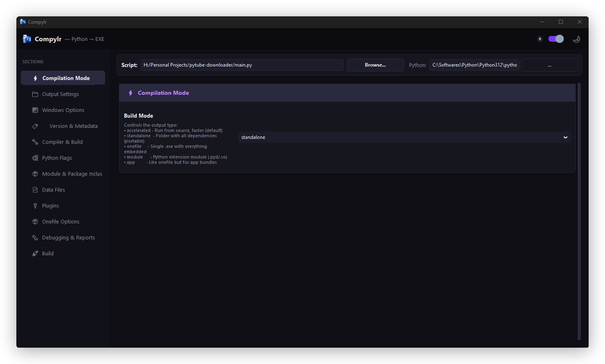Maximize the Compylr window
Viewport: 605px width, 364px height.
(x=561, y=22)
